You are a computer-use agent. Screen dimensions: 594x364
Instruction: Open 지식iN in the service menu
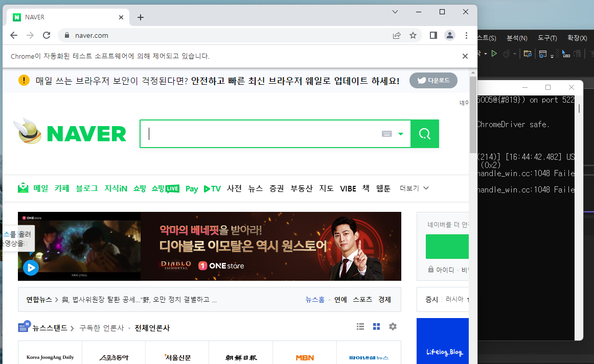[116, 188]
